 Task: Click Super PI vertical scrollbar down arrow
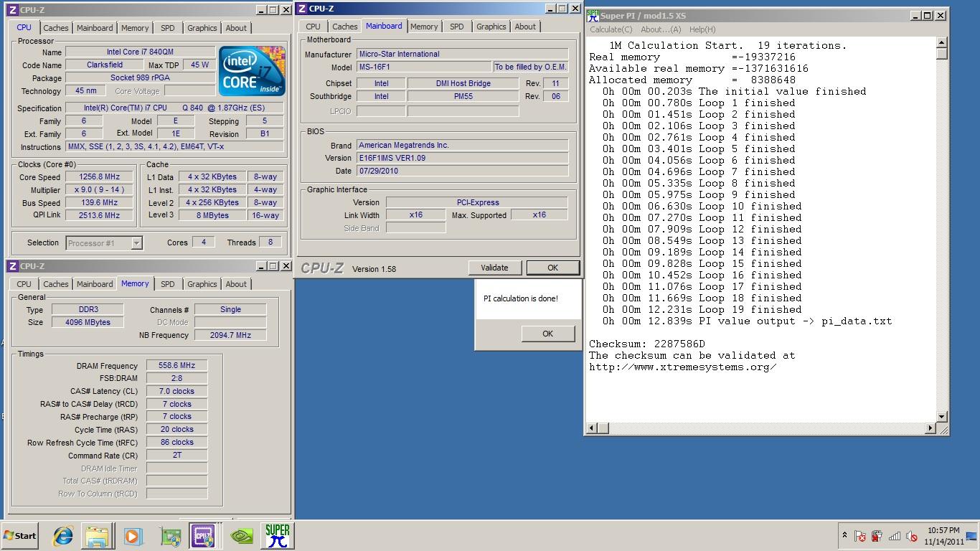(x=942, y=417)
